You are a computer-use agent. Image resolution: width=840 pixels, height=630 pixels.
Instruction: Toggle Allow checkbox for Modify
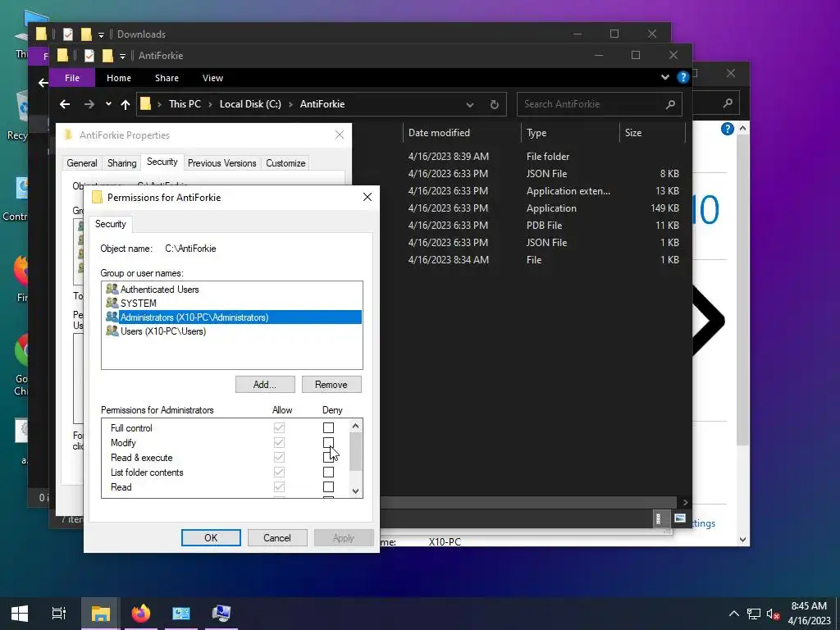pyautogui.click(x=279, y=442)
